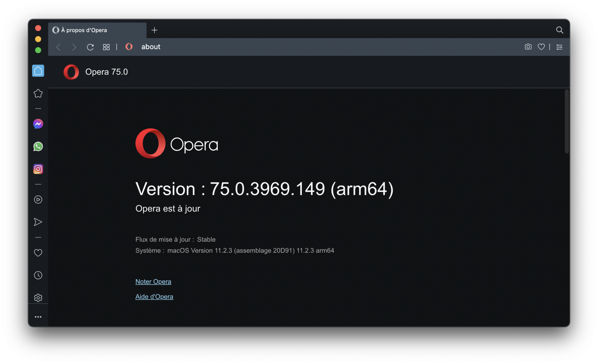Add page to bookmarks with toolbar heart

tap(541, 47)
